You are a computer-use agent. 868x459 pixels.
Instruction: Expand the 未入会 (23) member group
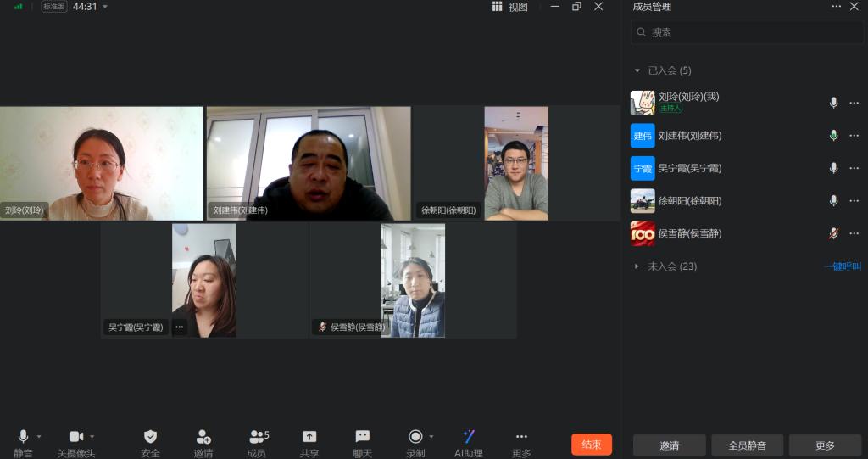637,266
